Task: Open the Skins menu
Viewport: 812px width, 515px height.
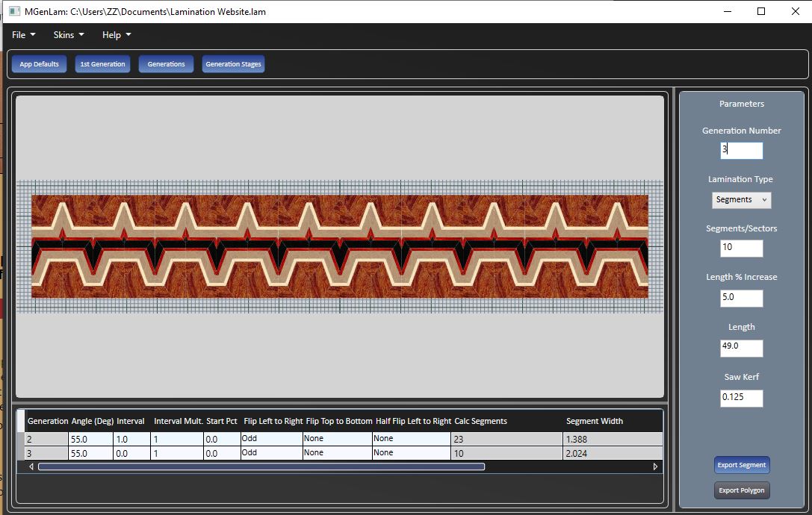Action: (68, 35)
